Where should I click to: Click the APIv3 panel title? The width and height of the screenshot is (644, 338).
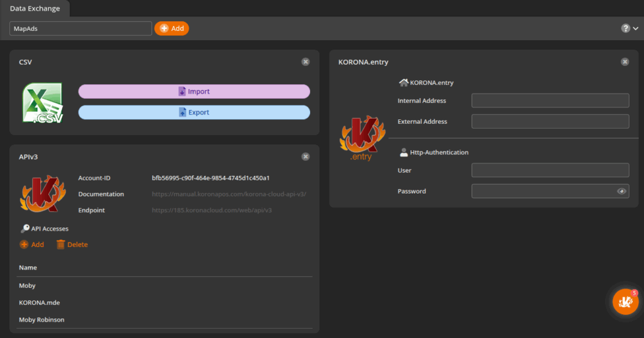[28, 156]
